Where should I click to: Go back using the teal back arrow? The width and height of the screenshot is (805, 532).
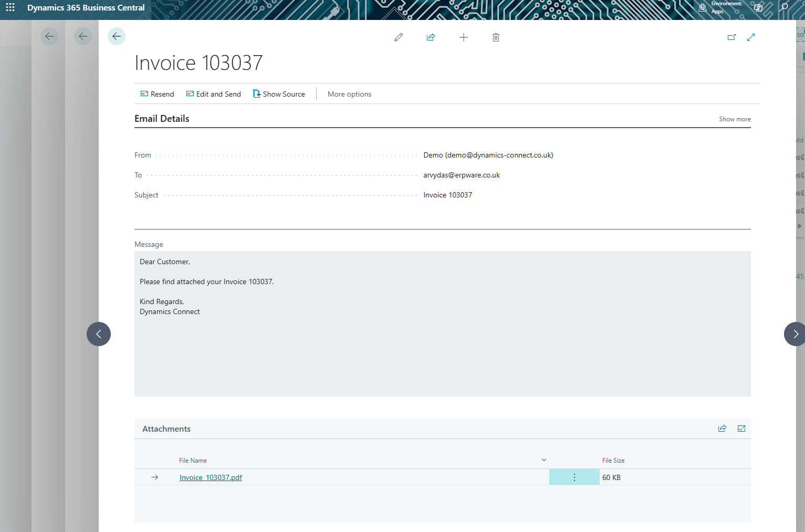click(x=117, y=36)
